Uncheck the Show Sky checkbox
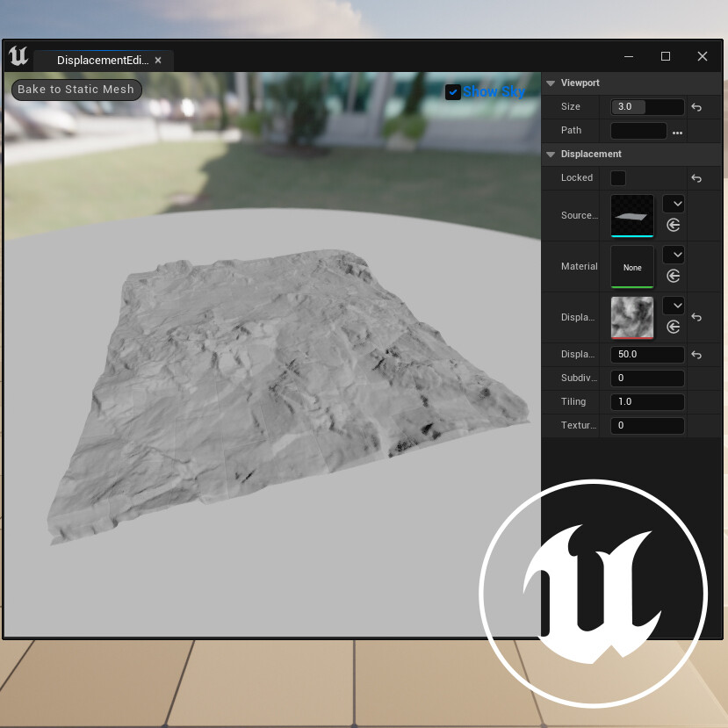The width and height of the screenshot is (728, 728). [453, 91]
